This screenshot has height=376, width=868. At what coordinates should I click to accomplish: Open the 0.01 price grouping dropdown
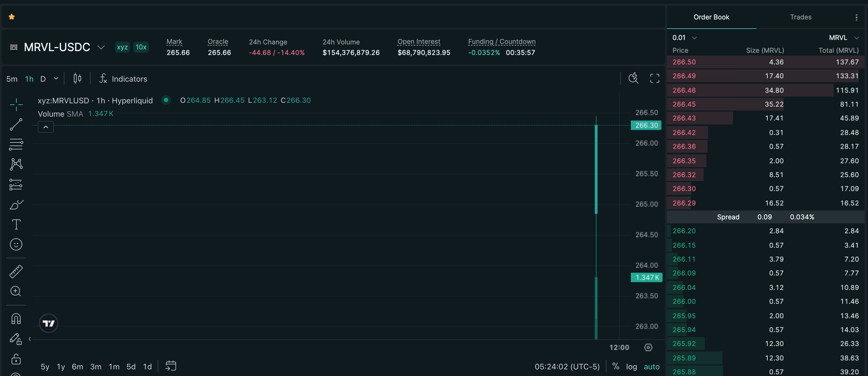[684, 38]
